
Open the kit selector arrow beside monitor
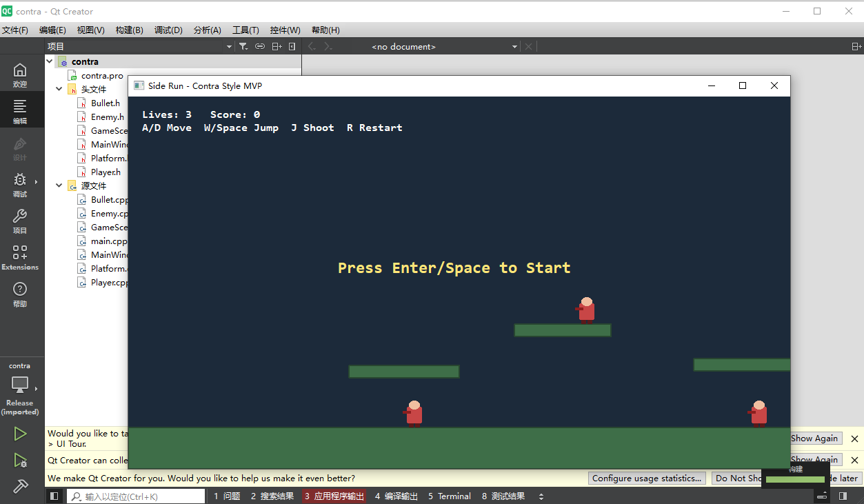[36, 388]
